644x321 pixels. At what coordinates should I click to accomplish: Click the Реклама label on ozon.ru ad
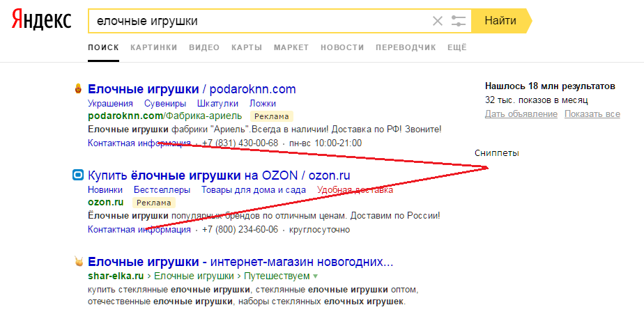[153, 203]
